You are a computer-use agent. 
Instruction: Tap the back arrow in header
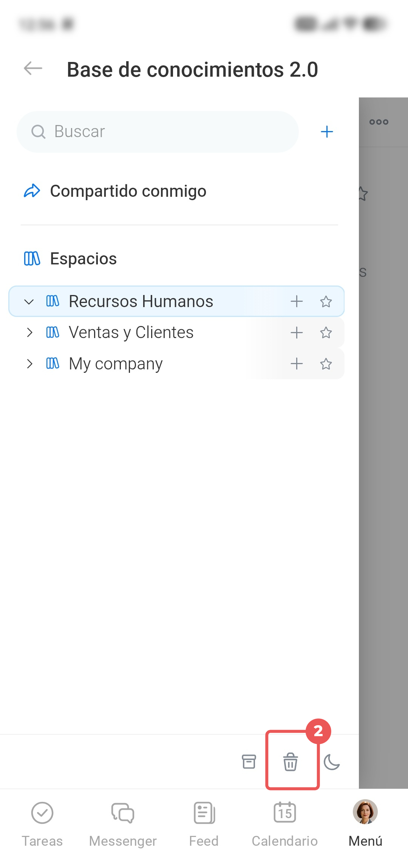click(x=33, y=68)
